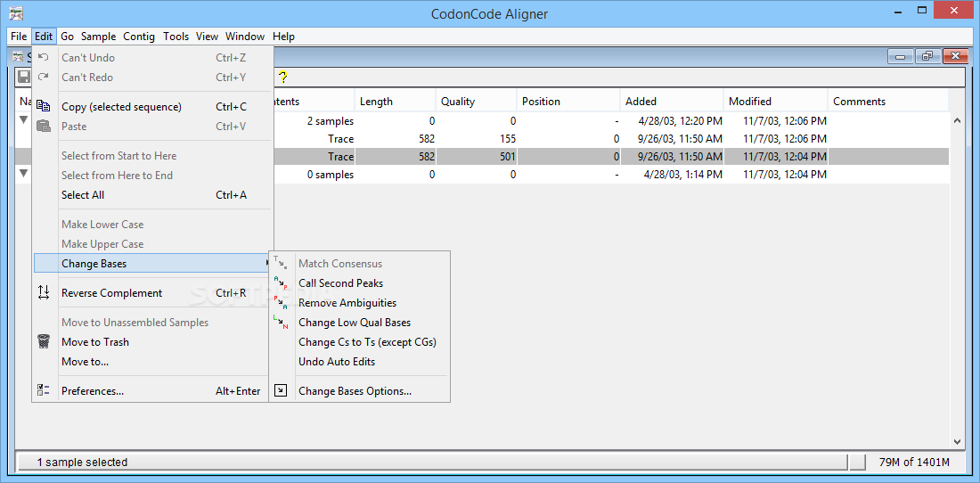This screenshot has width=980, height=483.
Task: Open the Sample menu
Action: coord(99,37)
